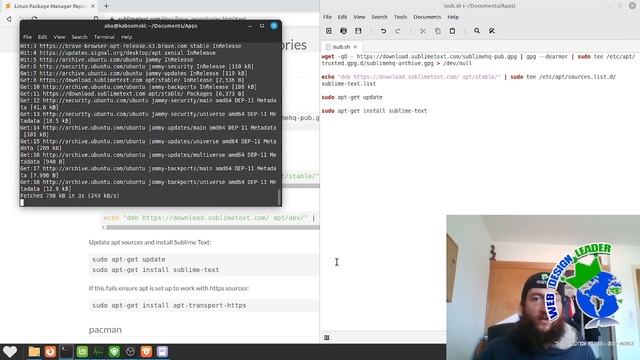Image resolution: width=640 pixels, height=360 pixels.
Task: Open the Edit menu in text editor
Action: (342, 17)
